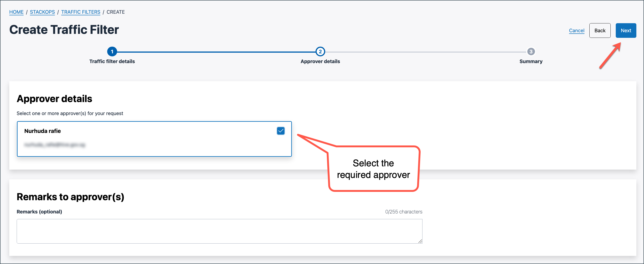Click the 0/255 characters counter

tap(403, 212)
